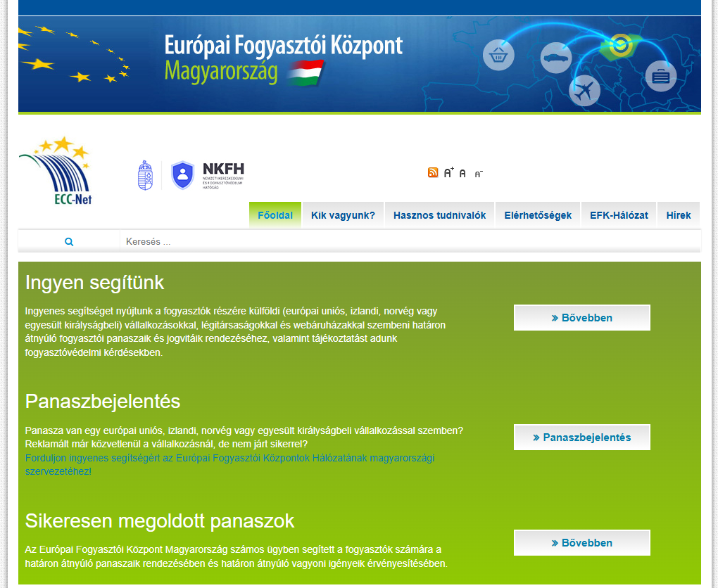
Task: Click the Panaszbejelentés section heading
Action: pyautogui.click(x=103, y=402)
